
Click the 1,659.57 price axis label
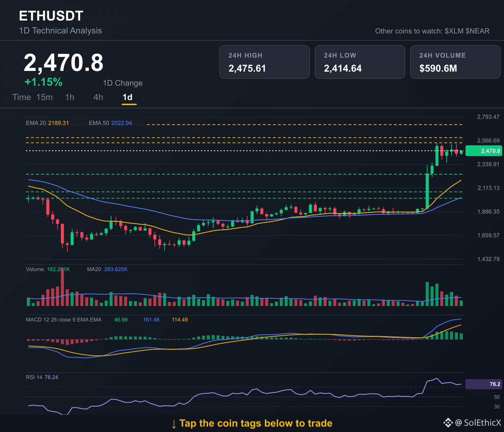tap(488, 235)
